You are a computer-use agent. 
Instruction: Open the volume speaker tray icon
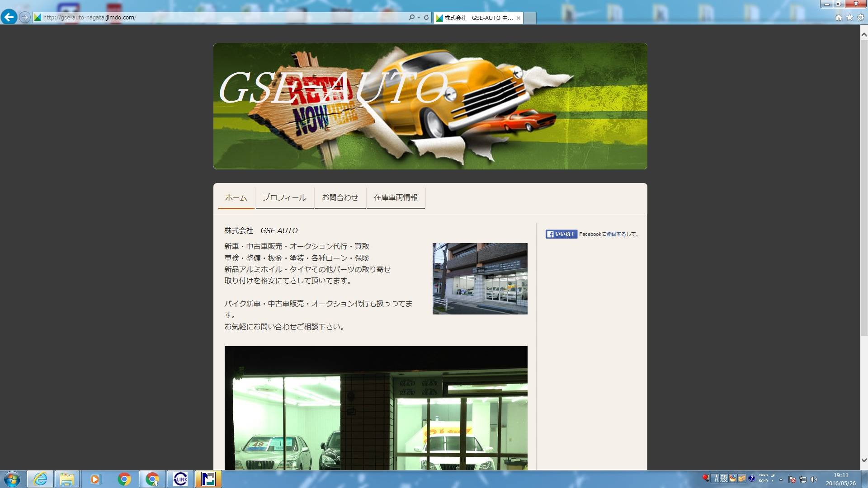point(814,479)
